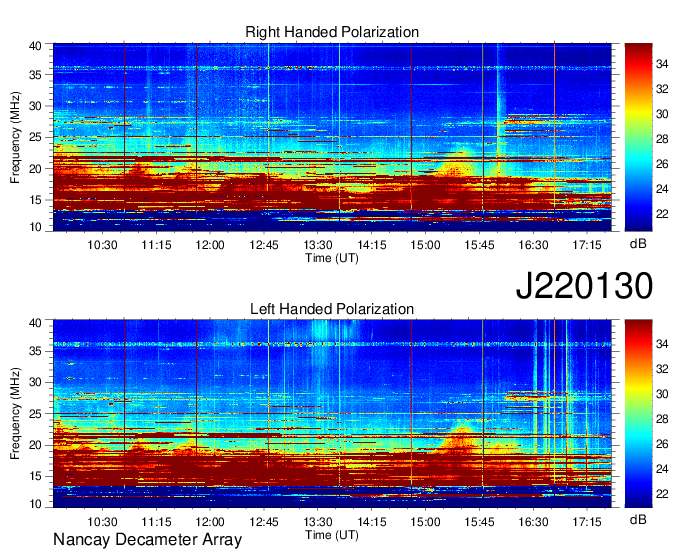The width and height of the screenshot is (680, 552).
Task: Click 32 dB tick on Left Handed colorbar
Action: tap(662, 369)
